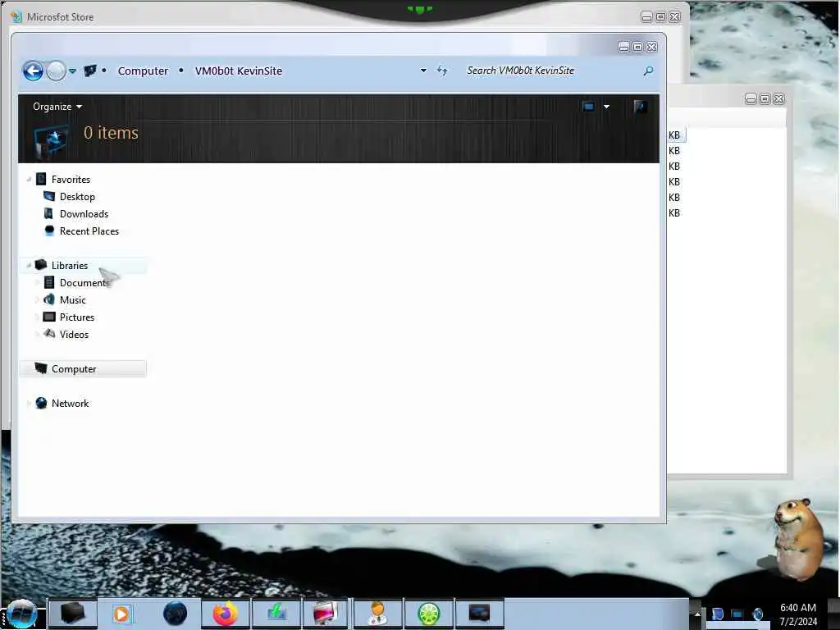The image size is (840, 630).
Task: Click the computer icon in address bar
Action: 90,71
